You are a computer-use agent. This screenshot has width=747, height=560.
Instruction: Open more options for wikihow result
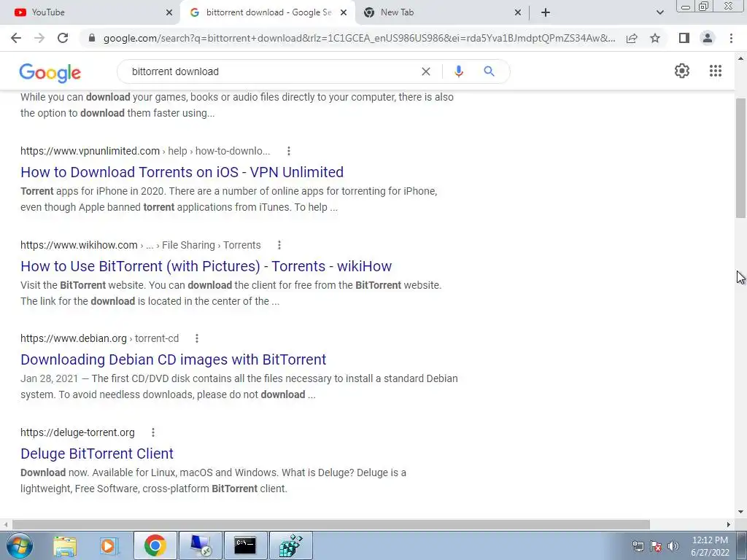(279, 245)
